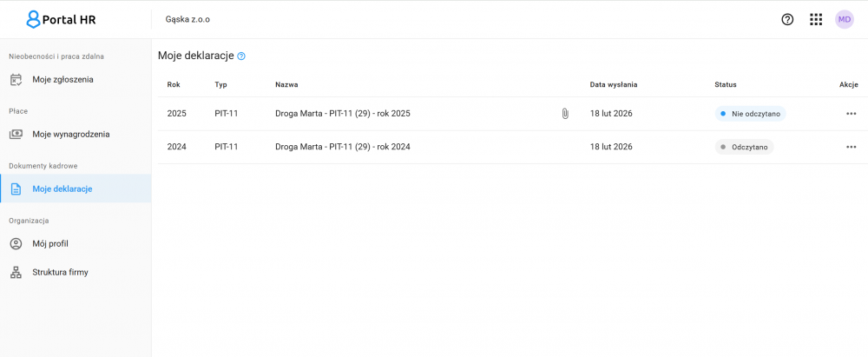Open actions menu for 2024 declaration
The width and height of the screenshot is (868, 357).
coord(851,147)
